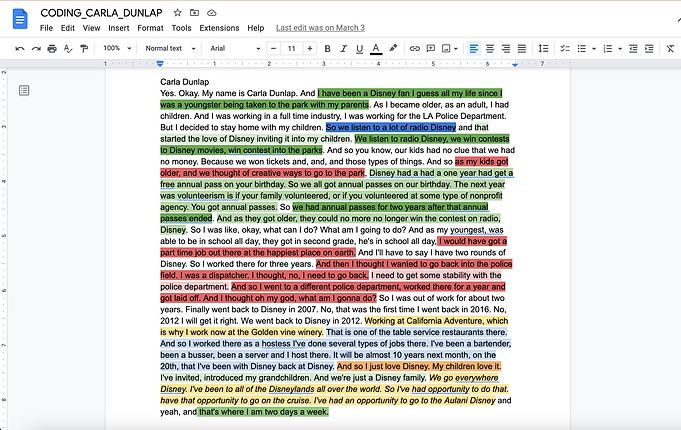
Task: Decrease font size with minus button
Action: click(x=273, y=49)
